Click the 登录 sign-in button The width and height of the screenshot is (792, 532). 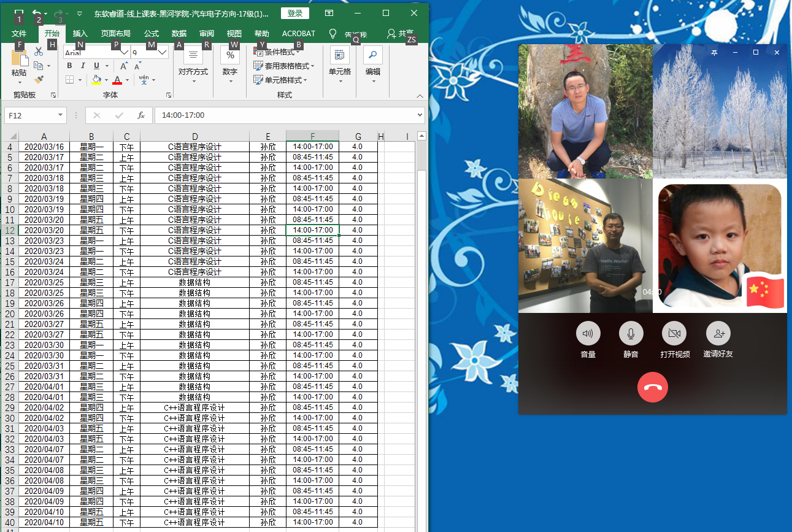pyautogui.click(x=294, y=13)
